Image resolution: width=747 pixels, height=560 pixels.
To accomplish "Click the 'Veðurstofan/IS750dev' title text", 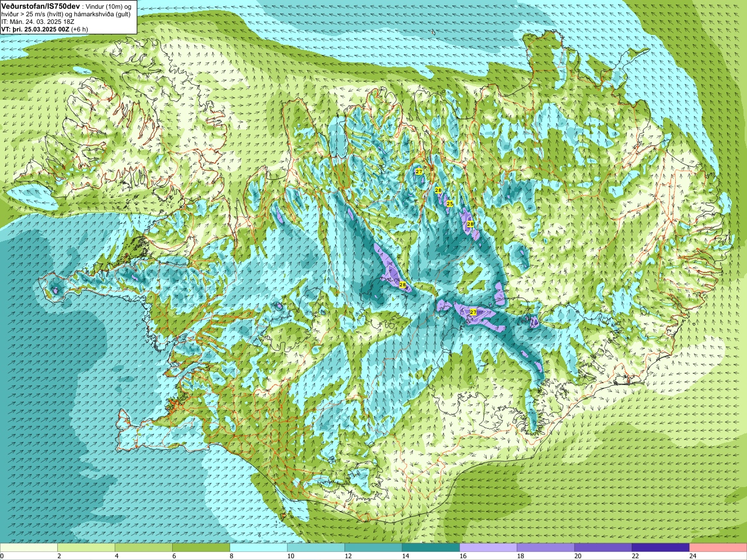I will coord(40,5).
